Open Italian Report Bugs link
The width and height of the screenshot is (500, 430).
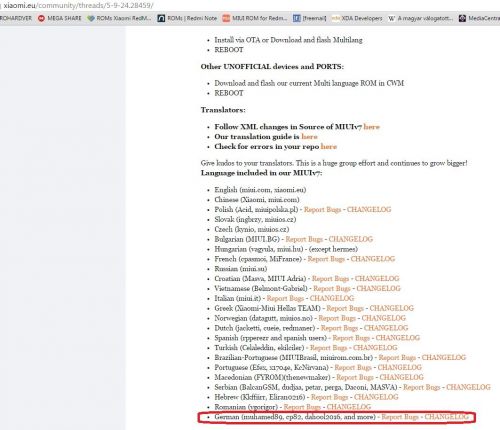(285, 298)
